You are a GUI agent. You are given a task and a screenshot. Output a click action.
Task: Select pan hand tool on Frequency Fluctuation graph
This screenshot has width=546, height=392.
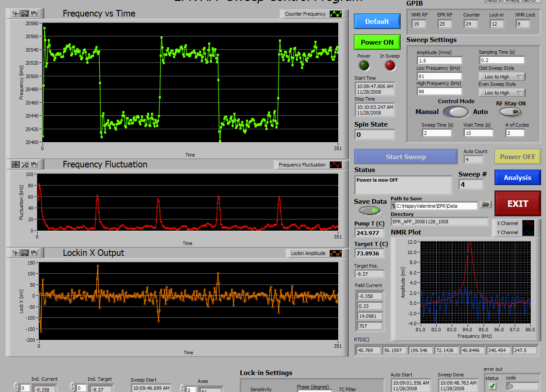[x=33, y=164]
